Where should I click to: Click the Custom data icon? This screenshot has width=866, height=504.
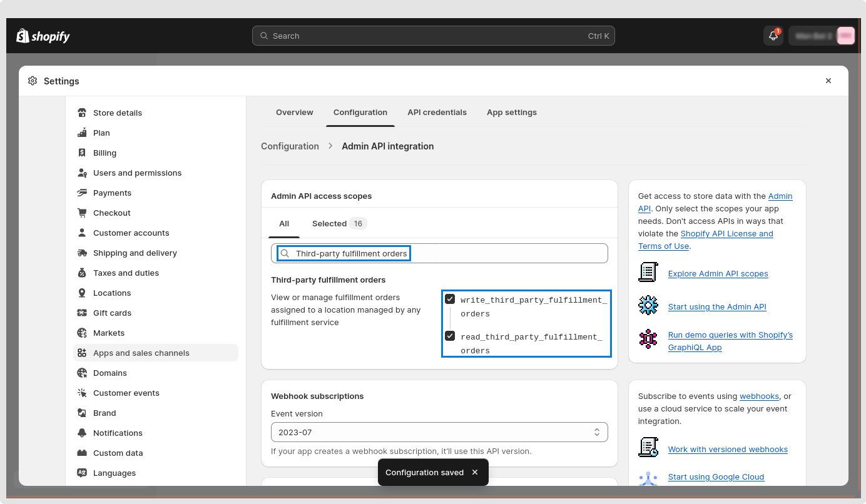coord(82,453)
